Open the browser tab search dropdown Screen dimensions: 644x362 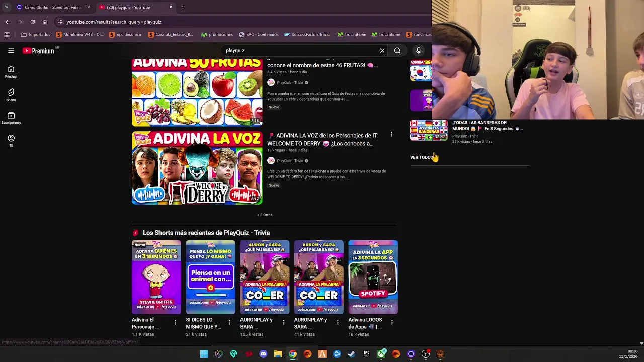[7, 7]
